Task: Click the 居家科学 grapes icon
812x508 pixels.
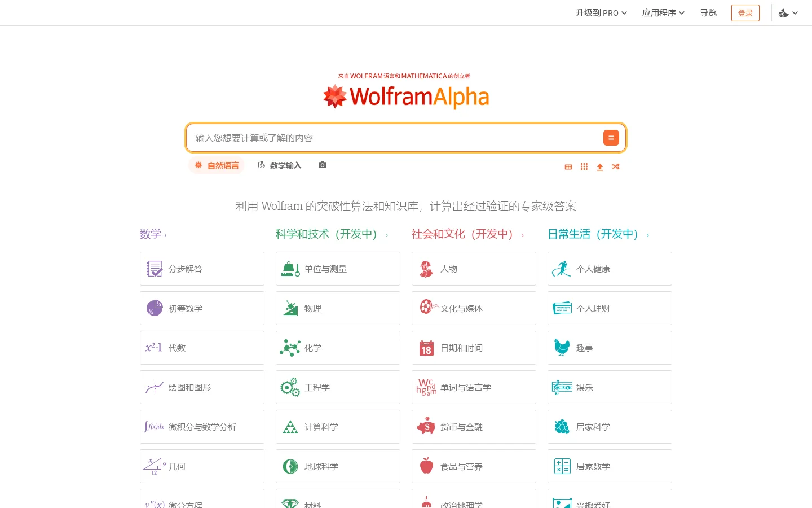Action: tap(562, 427)
